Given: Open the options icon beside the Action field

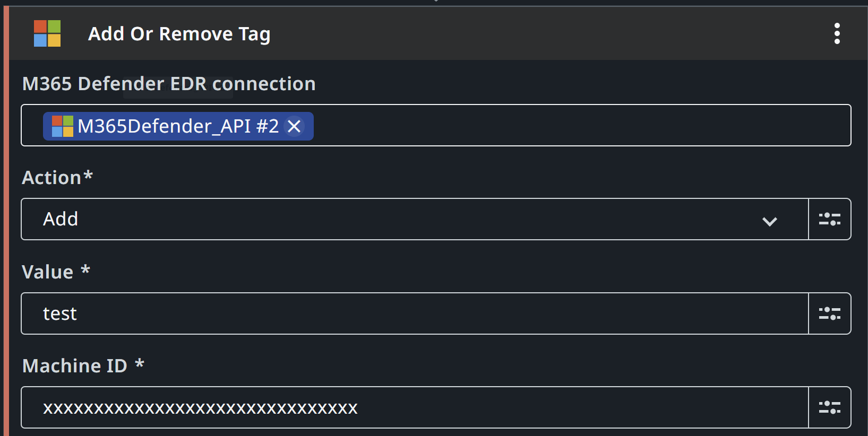Looking at the screenshot, I should click(830, 219).
